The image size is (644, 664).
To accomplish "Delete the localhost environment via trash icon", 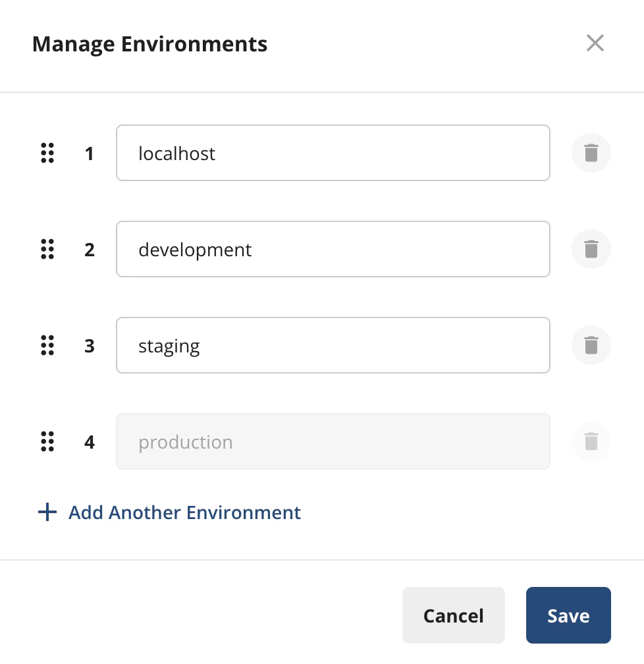I will [x=591, y=153].
